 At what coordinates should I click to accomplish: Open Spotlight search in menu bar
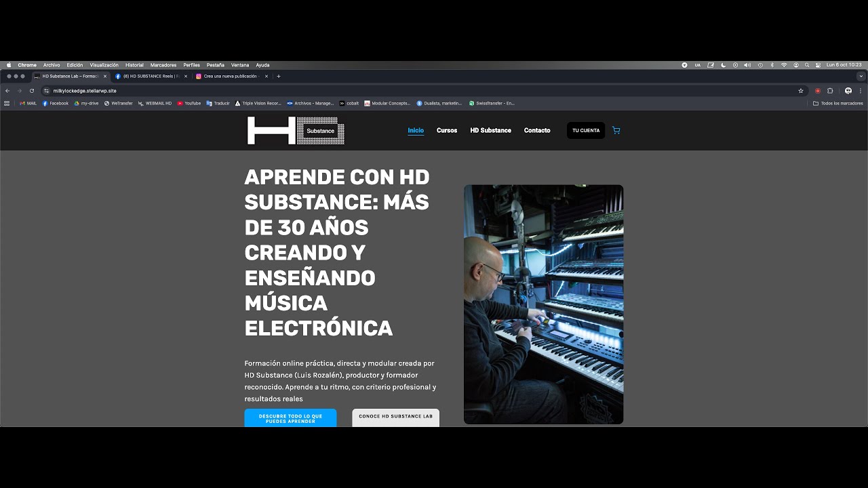pyautogui.click(x=807, y=65)
